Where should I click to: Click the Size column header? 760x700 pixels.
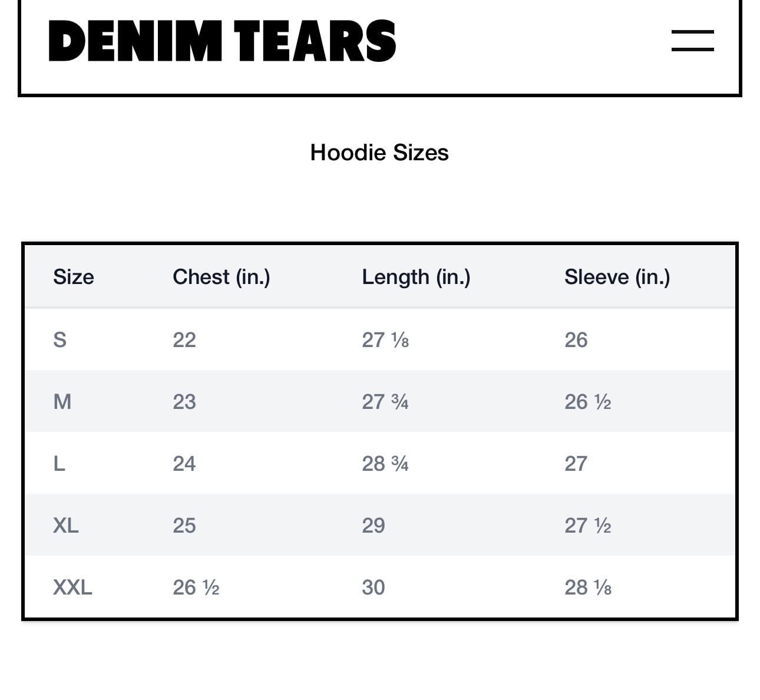pyautogui.click(x=74, y=277)
